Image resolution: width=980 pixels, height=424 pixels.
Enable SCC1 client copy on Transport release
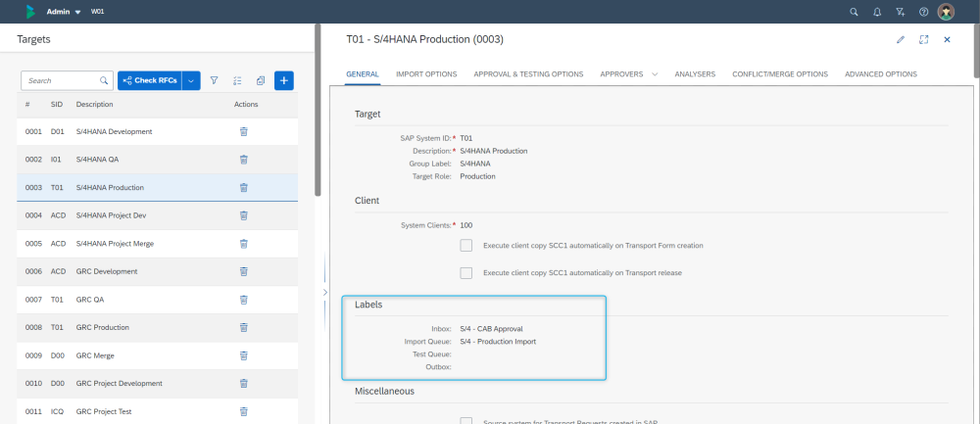tap(466, 273)
